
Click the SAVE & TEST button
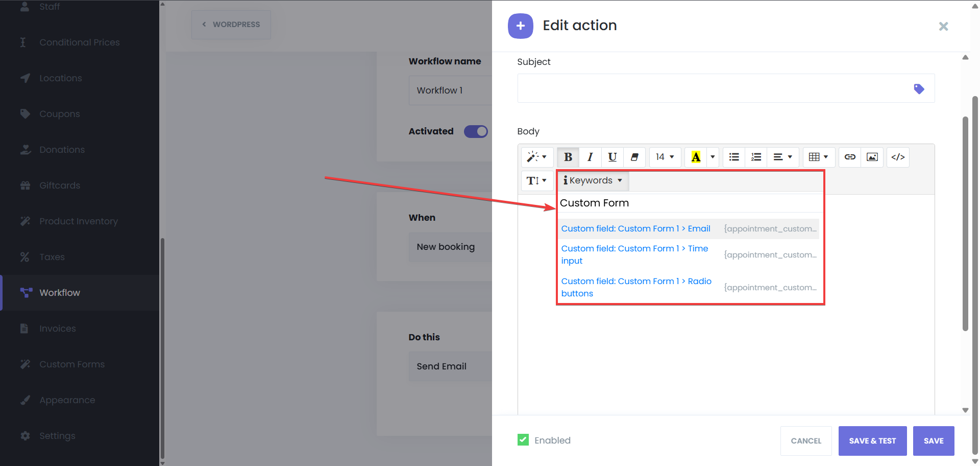pos(872,440)
